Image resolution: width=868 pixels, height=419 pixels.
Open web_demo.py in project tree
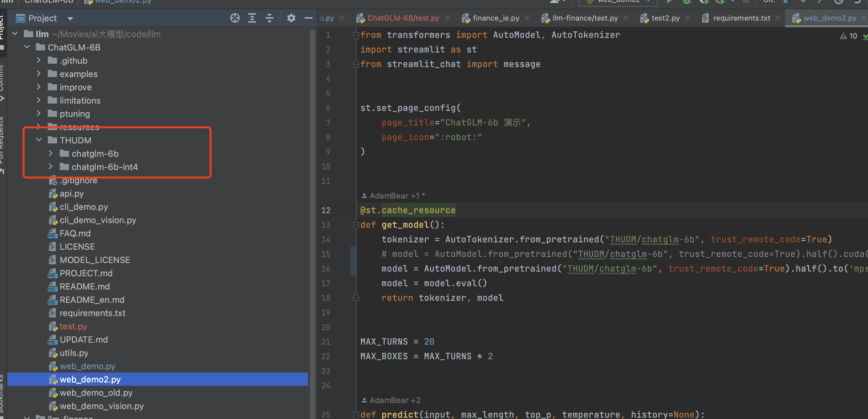[x=87, y=366]
